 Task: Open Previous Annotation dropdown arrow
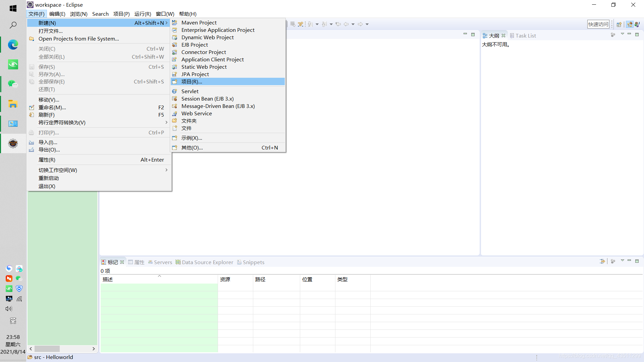[331, 24]
